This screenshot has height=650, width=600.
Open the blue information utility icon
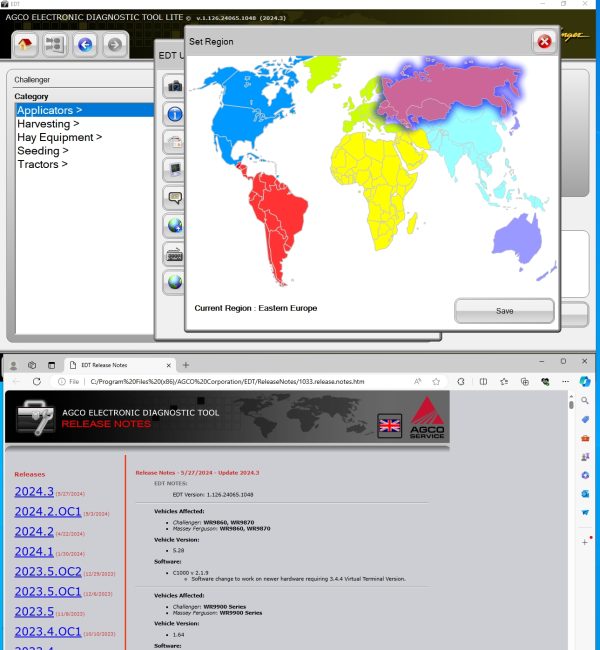(x=175, y=114)
